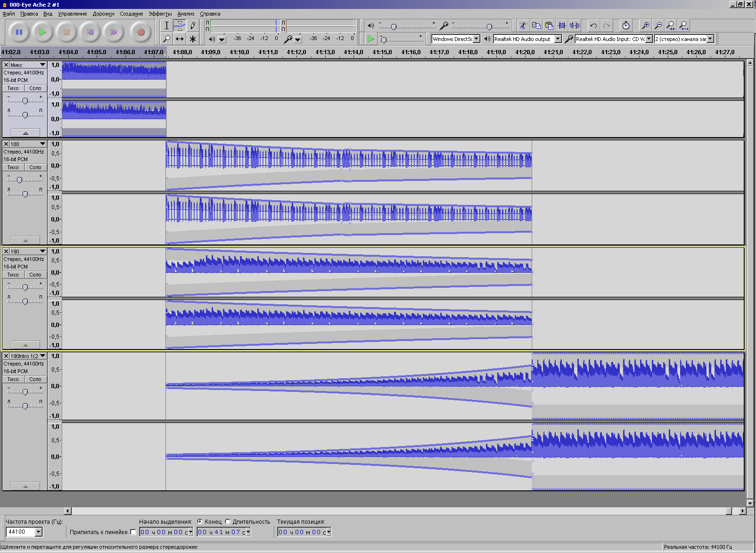The image size is (756, 553).
Task: Click the sync-lock clock icon
Action: pos(625,25)
